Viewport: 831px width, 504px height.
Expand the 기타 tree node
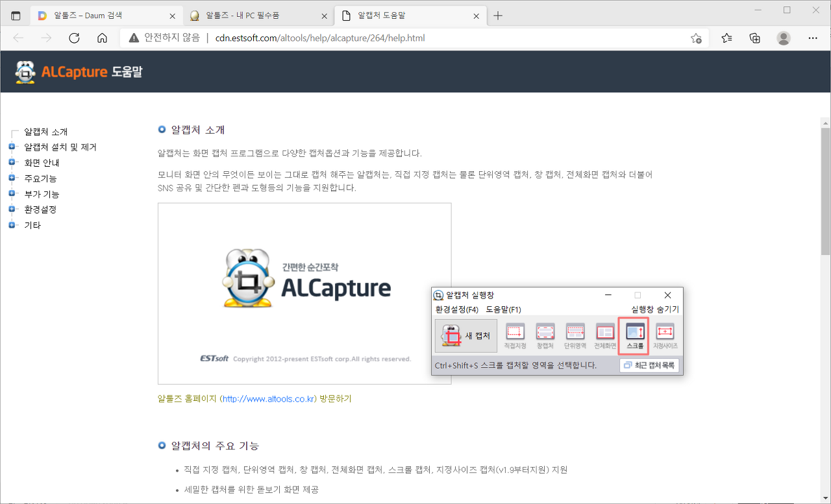coord(12,224)
